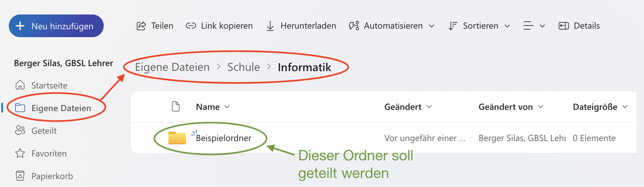644x187 pixels.
Task: Click the Favoriten star icon
Action: [x=20, y=153]
